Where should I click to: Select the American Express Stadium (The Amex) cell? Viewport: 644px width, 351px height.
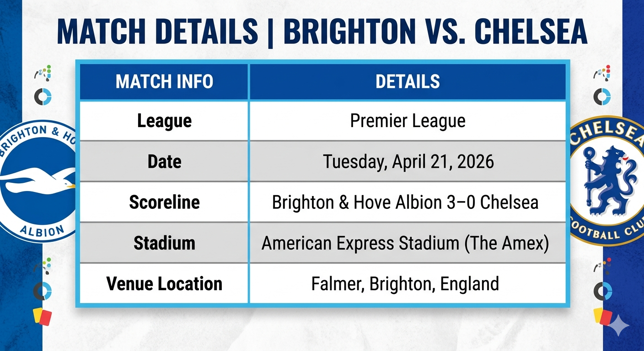click(408, 243)
